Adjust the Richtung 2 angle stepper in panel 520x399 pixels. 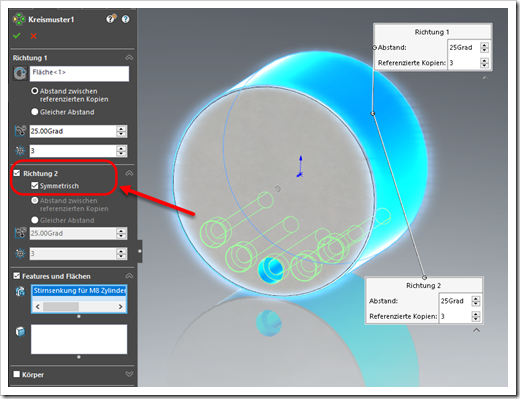121,233
